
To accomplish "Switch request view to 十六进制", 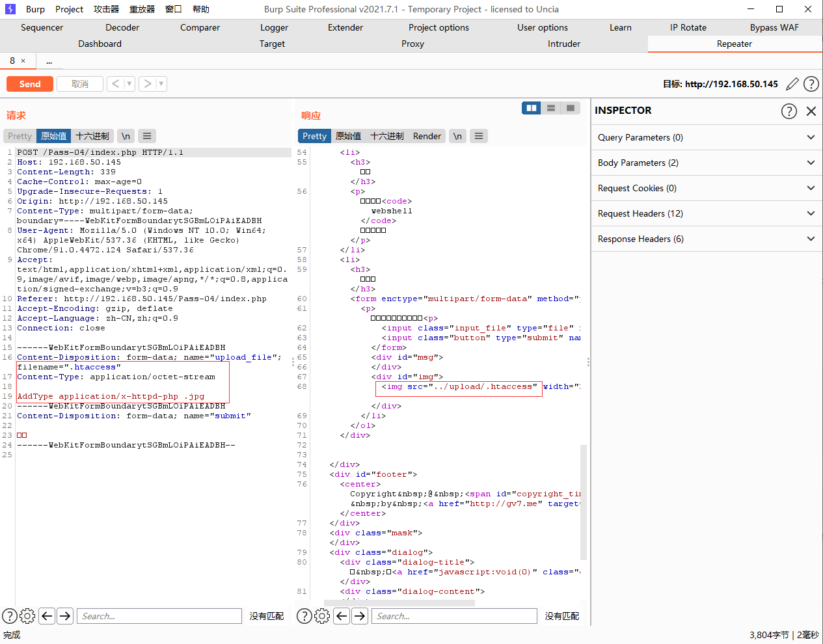I will coord(92,136).
